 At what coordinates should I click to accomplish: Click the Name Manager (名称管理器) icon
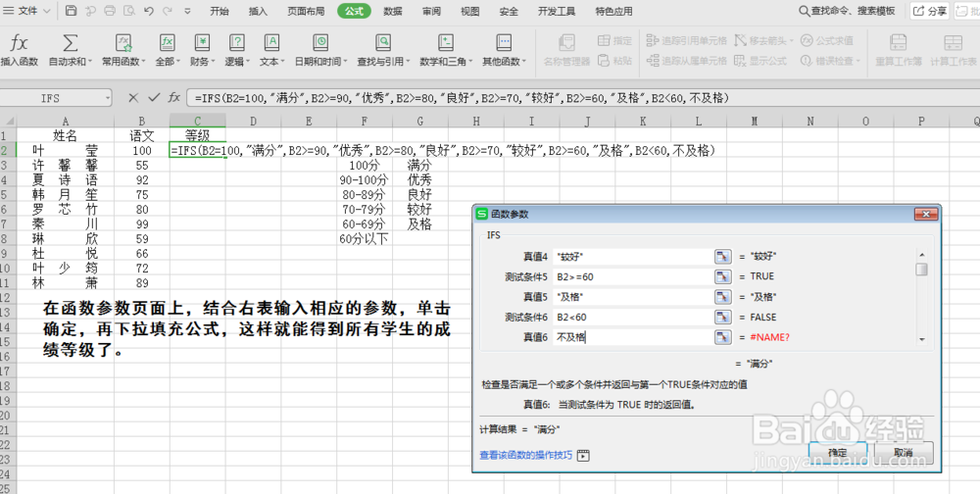point(566,43)
